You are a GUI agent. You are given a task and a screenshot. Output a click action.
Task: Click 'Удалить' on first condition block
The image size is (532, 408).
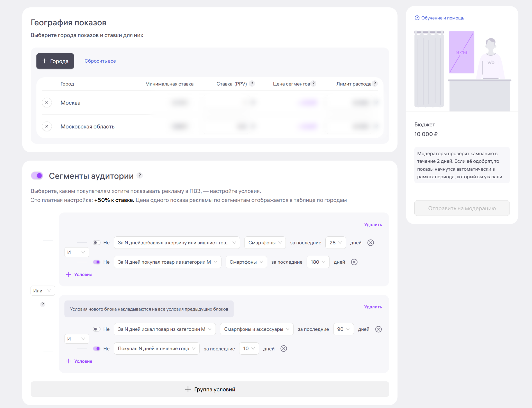(x=373, y=225)
